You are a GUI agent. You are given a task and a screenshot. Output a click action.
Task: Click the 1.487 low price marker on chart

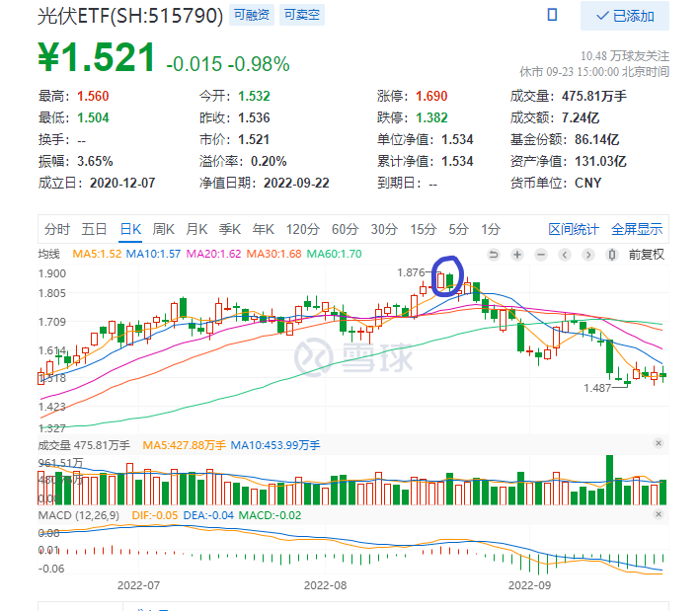click(597, 388)
